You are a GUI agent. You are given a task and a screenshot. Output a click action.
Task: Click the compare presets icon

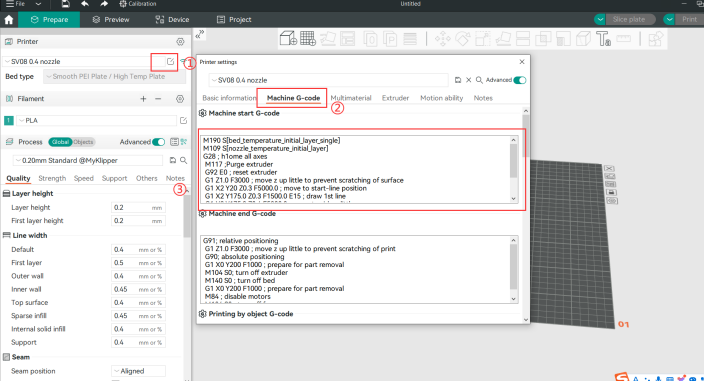(184, 142)
